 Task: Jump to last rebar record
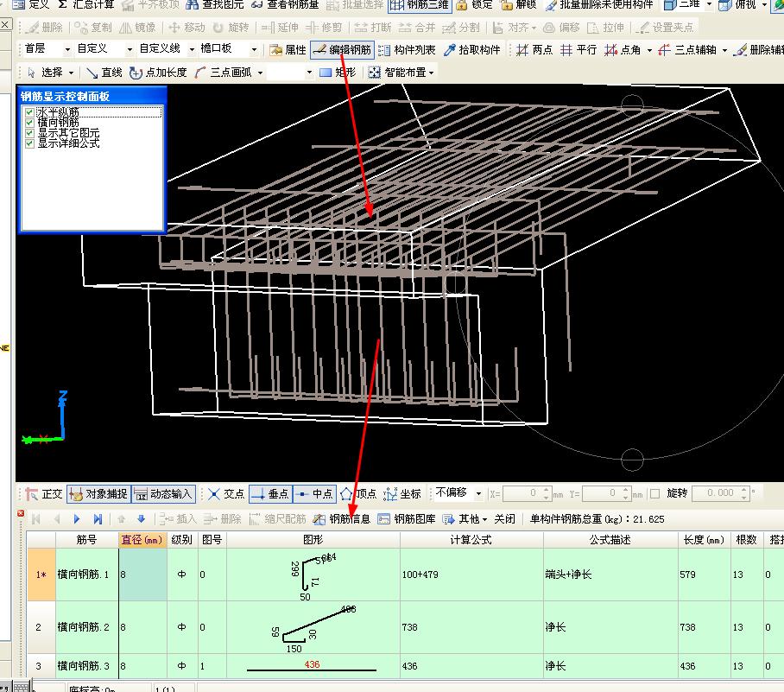click(98, 519)
